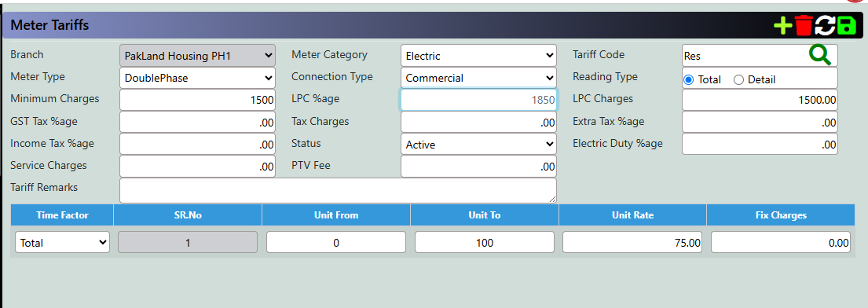The width and height of the screenshot is (868, 308).
Task: Click the green plus add icon
Action: click(782, 25)
